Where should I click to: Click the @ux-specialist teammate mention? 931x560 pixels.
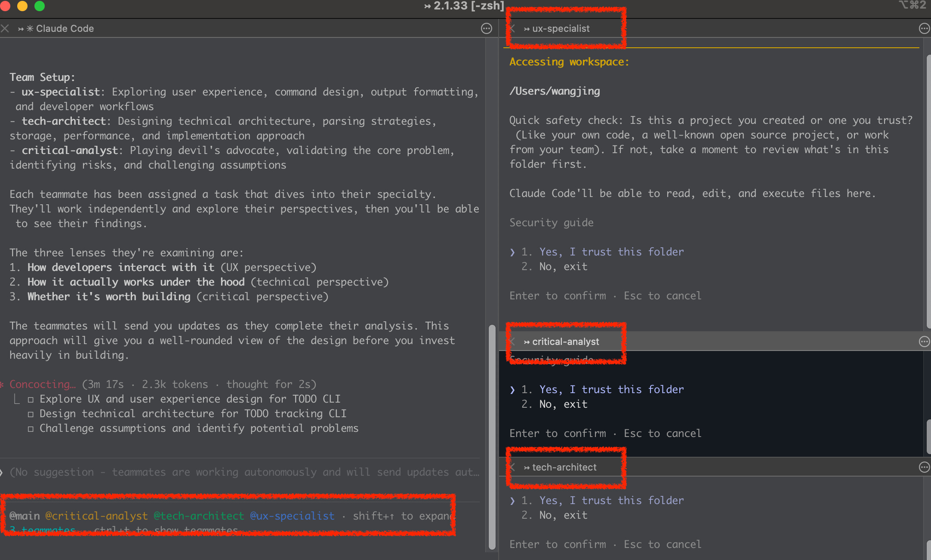tap(292, 516)
